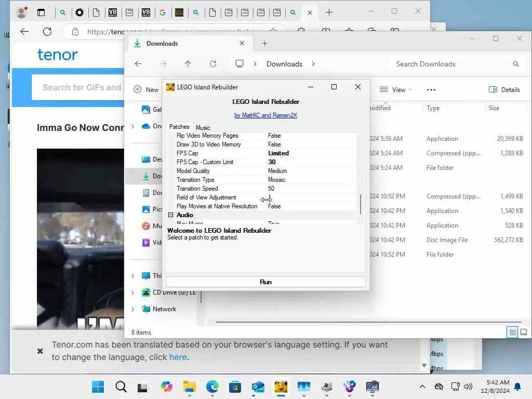532x399 pixels.
Task: Open the 'by MattKC and Ramen2X' link
Action: click(x=265, y=115)
